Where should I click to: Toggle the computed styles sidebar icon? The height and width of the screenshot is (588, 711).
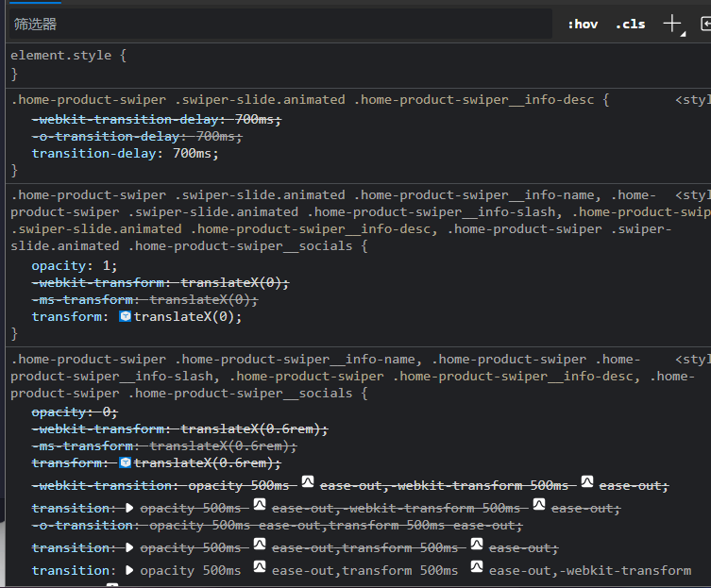tap(705, 25)
